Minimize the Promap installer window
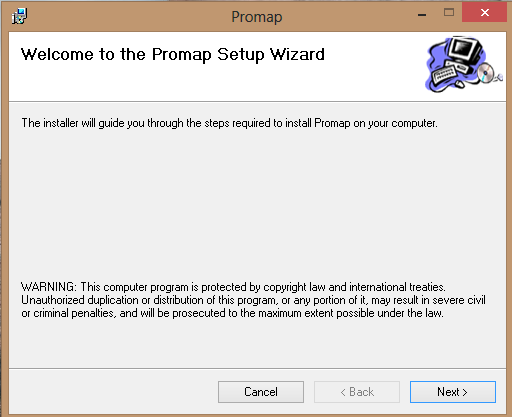This screenshot has width=512, height=417. (x=422, y=14)
